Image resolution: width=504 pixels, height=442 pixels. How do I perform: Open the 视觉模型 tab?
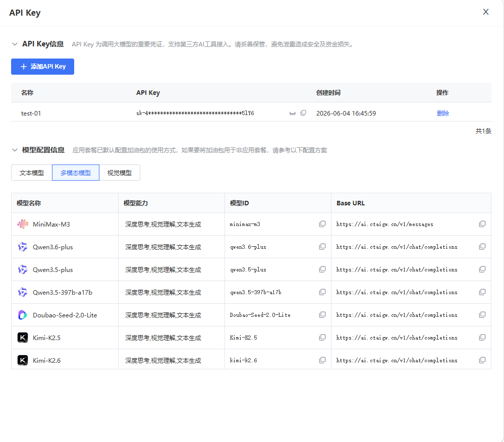coord(120,173)
